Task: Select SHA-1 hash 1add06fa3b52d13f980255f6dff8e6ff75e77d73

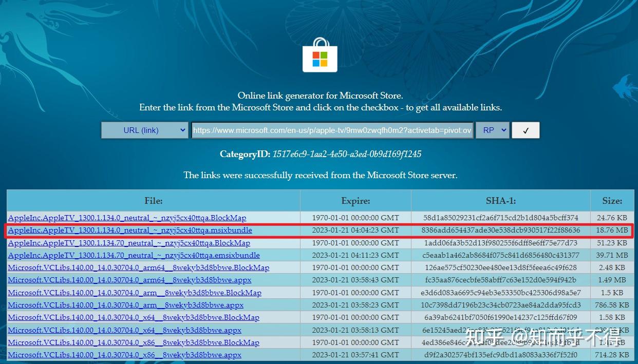Action: point(501,243)
